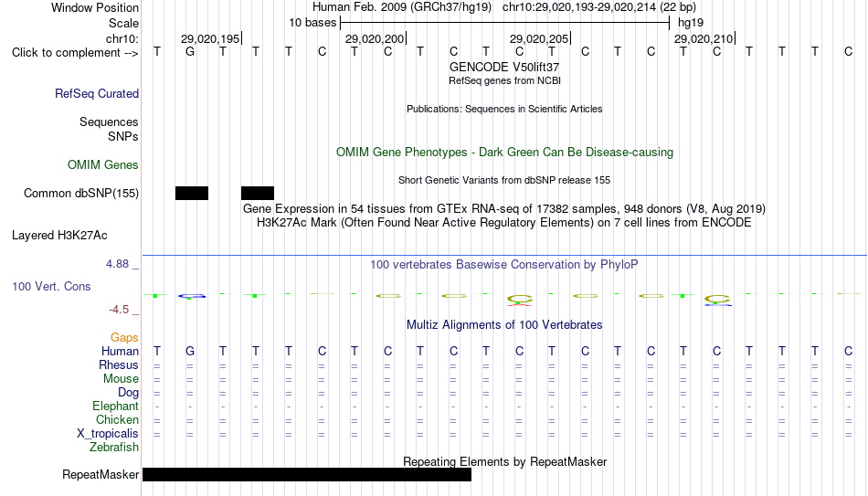The height and width of the screenshot is (496, 868).
Task: Click the hg19 assembly label by scale
Action: point(691,23)
